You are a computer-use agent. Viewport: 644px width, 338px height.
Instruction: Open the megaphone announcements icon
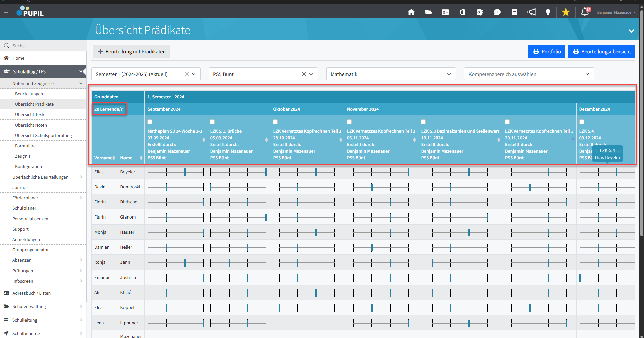531,12
